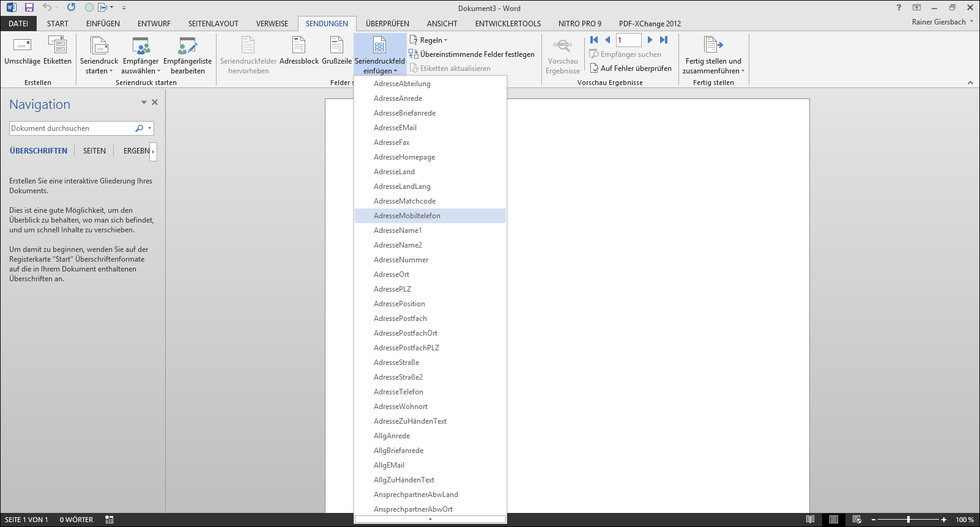The width and height of the screenshot is (980, 527).
Task: Open the ÜBERSCHRIFTEN navigation tab
Action: 39,151
